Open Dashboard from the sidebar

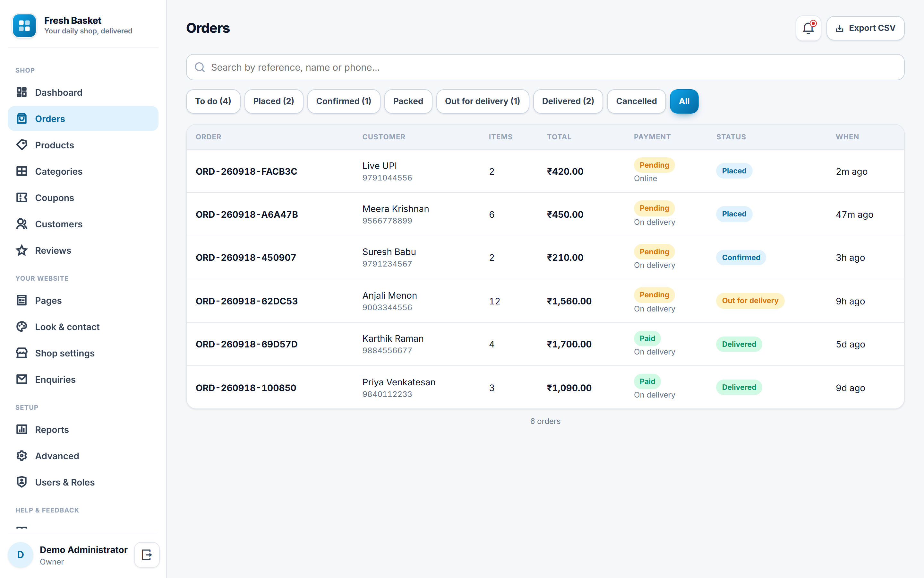83,92
